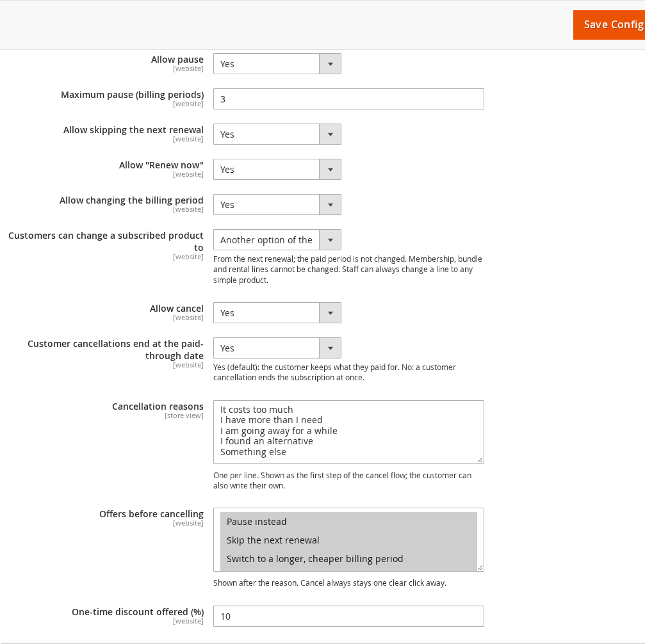645x644 pixels.
Task: Click the Allow cancel label
Action: pyautogui.click(x=177, y=309)
